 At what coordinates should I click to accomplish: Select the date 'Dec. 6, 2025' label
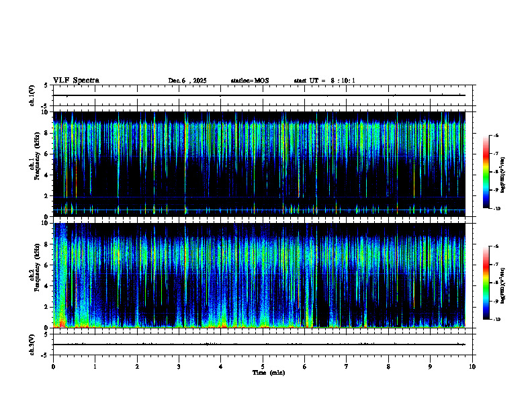click(187, 81)
